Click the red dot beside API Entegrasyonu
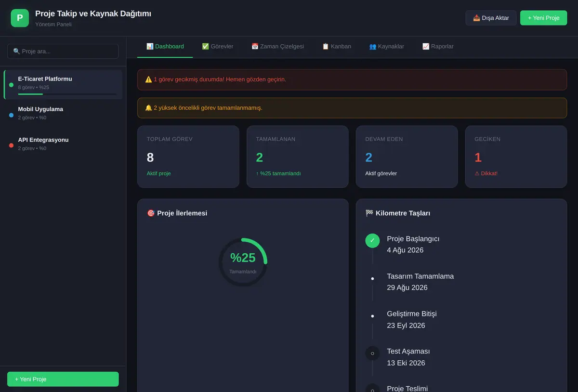The image size is (578, 392). (x=11, y=145)
